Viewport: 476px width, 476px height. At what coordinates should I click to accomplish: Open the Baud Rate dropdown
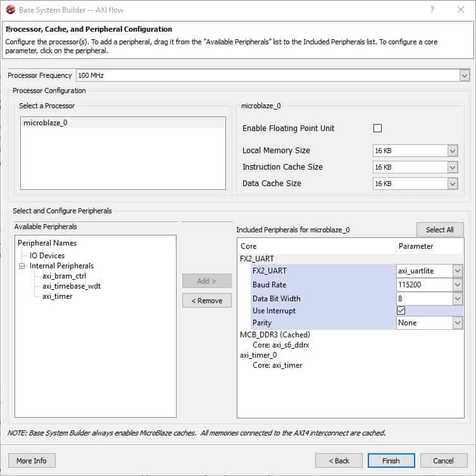[x=458, y=285]
